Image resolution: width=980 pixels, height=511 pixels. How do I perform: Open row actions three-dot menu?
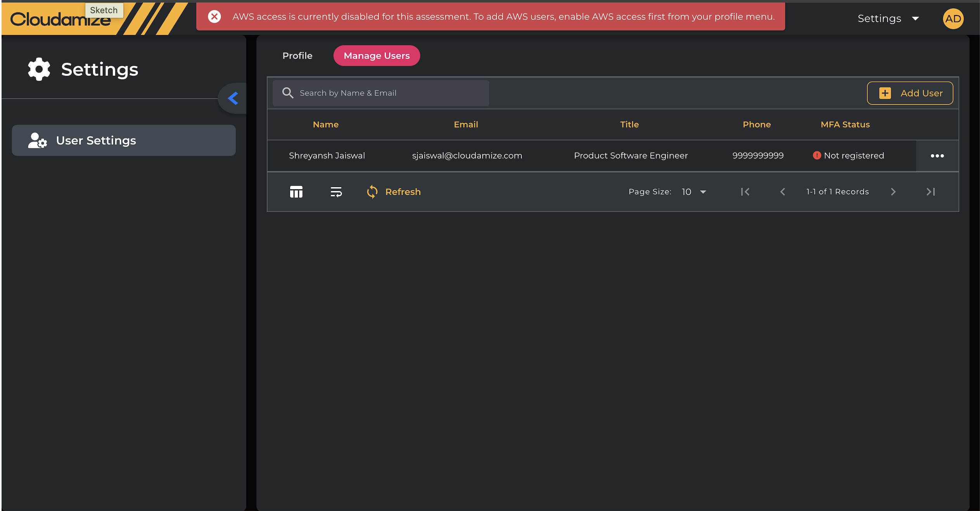(x=937, y=156)
